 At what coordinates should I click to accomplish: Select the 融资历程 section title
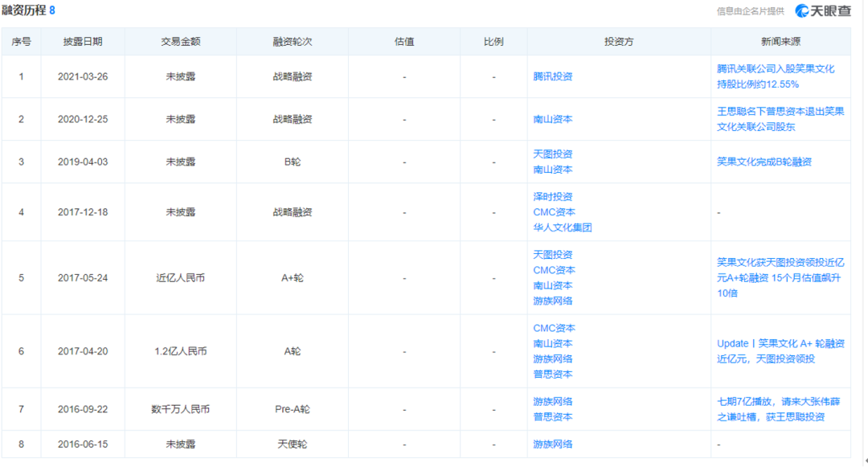[24, 10]
